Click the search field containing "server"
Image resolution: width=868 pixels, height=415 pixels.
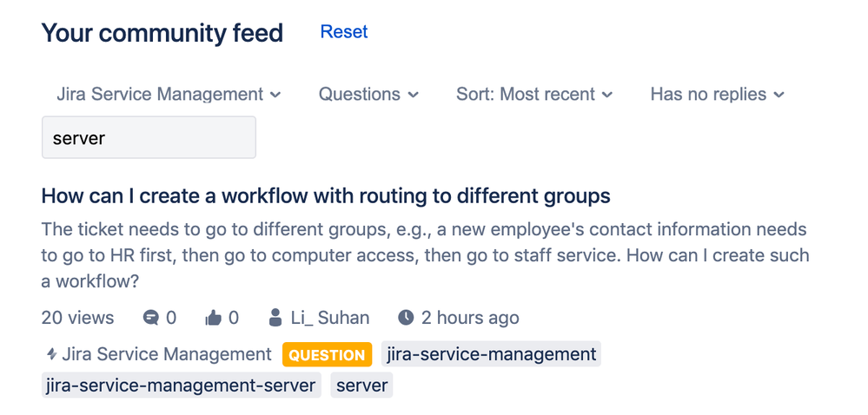tap(149, 137)
